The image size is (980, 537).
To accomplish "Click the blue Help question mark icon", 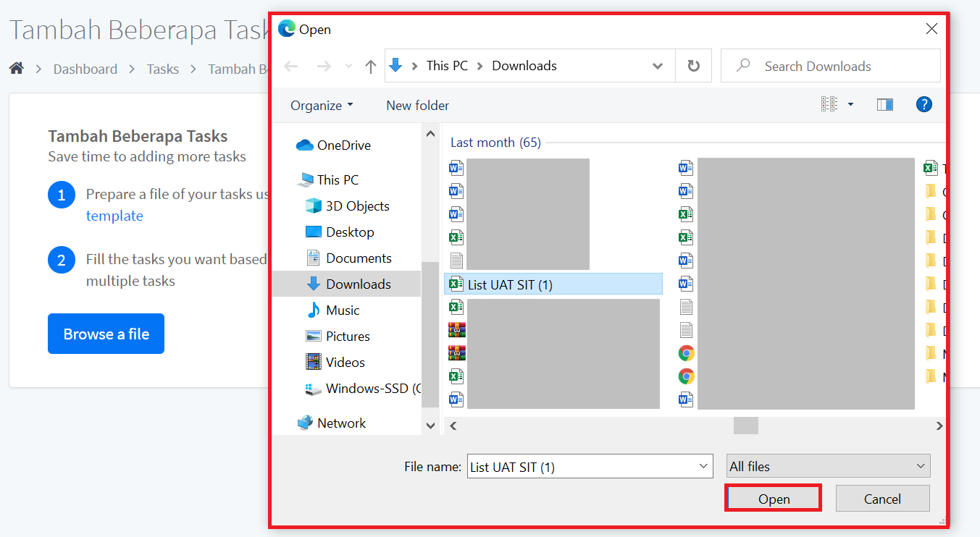I will [924, 105].
